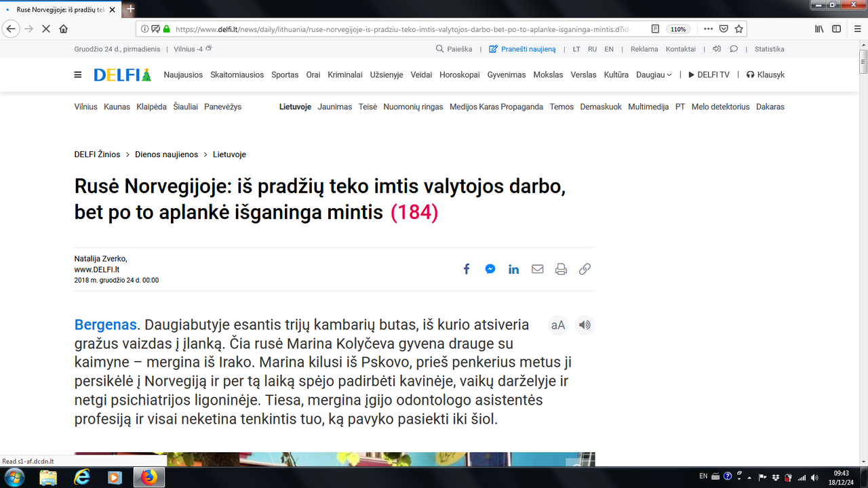Viewport: 868px width, 488px height.
Task: Print the article
Action: [x=561, y=269]
